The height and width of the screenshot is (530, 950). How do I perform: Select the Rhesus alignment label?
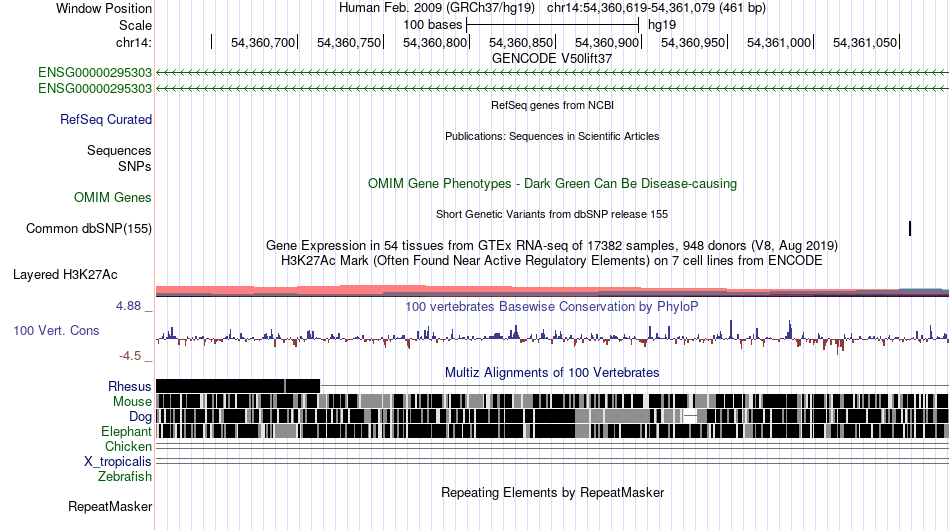pos(129,386)
